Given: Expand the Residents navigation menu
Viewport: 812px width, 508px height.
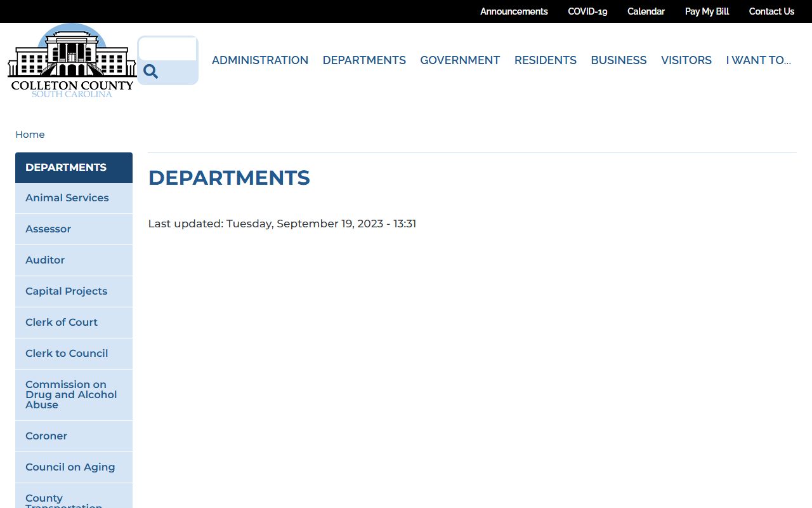Looking at the screenshot, I should click(545, 60).
